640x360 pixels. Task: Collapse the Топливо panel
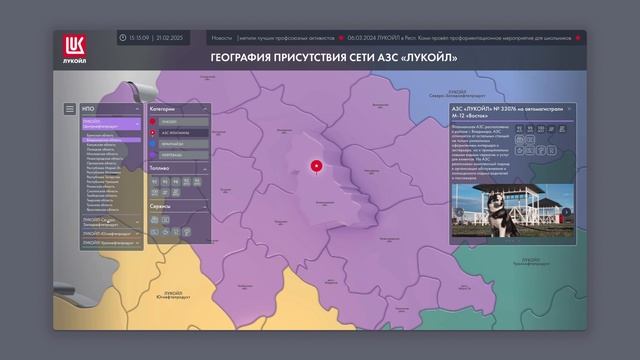point(205,169)
